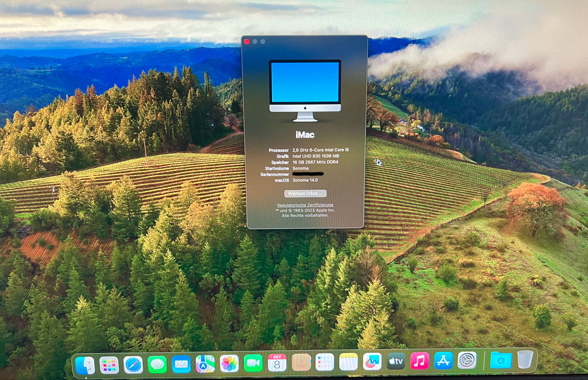Open the "Regulatorische Zertifizierung" link
The image size is (588, 380).
[x=305, y=205]
